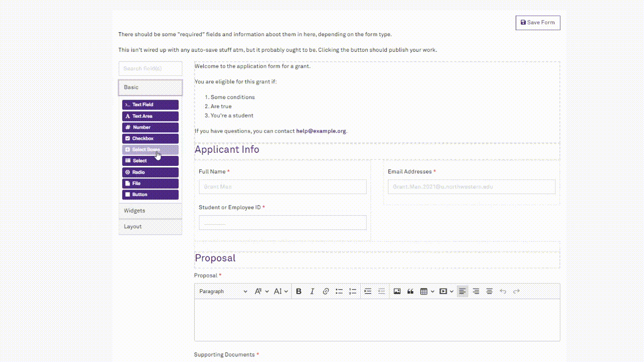644x362 pixels.
Task: Click the Search field(s) input
Action: point(150,69)
